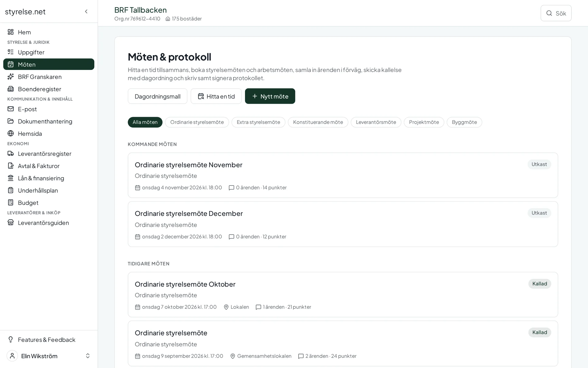Click Utkast badge on December meeting
The height and width of the screenshot is (368, 588).
[539, 213]
